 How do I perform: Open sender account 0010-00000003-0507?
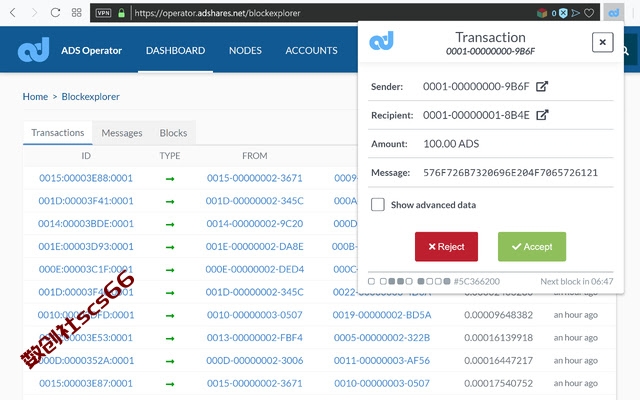254,315
